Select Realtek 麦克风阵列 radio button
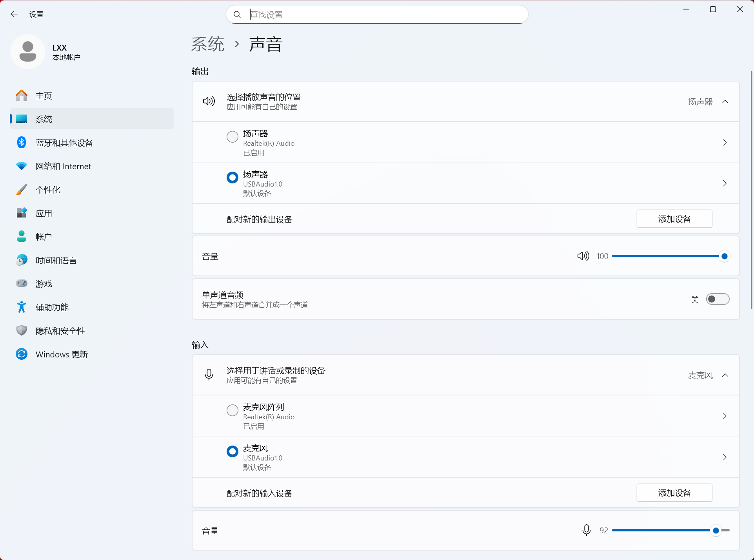This screenshot has height=560, width=754. tap(233, 410)
